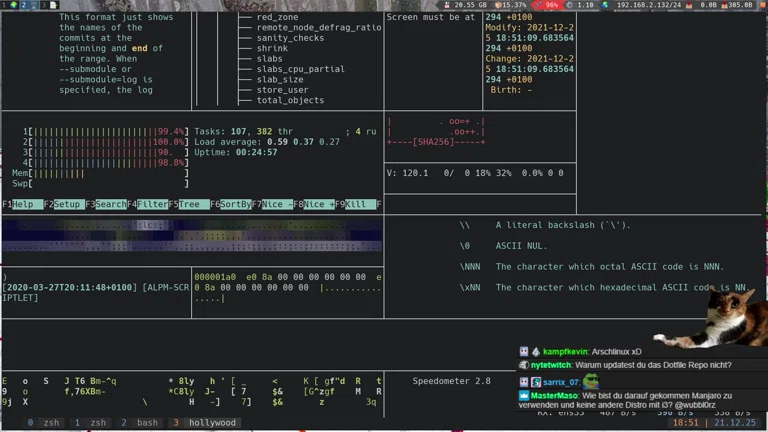The width and height of the screenshot is (768, 432).
Task: Switch to workspace 3 document icon
Action: click(x=53, y=5)
